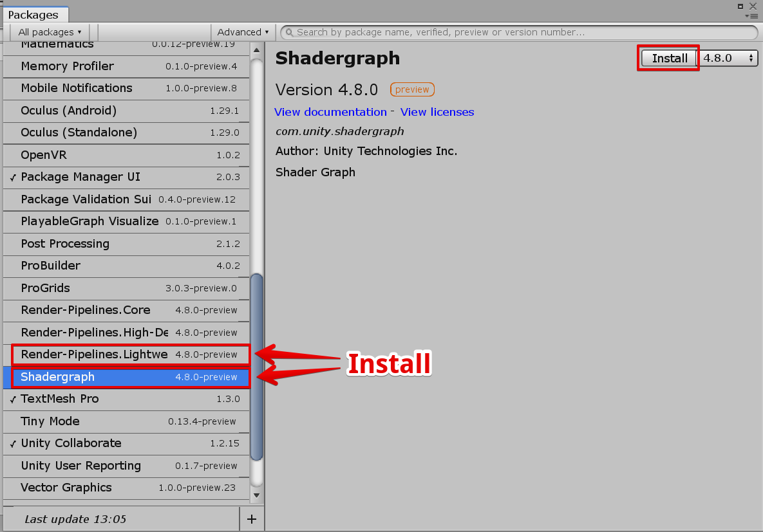Open the View licenses link
The image size is (763, 532).
pos(437,112)
